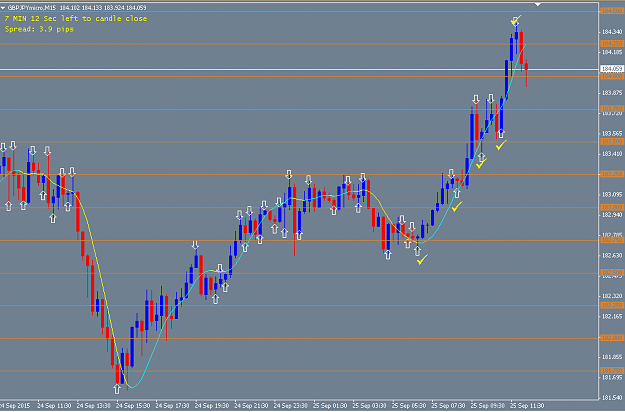Screen dimensions: 625x412
Task: Click the 'Spread: 3.9 pips' label
Action: tap(39, 29)
